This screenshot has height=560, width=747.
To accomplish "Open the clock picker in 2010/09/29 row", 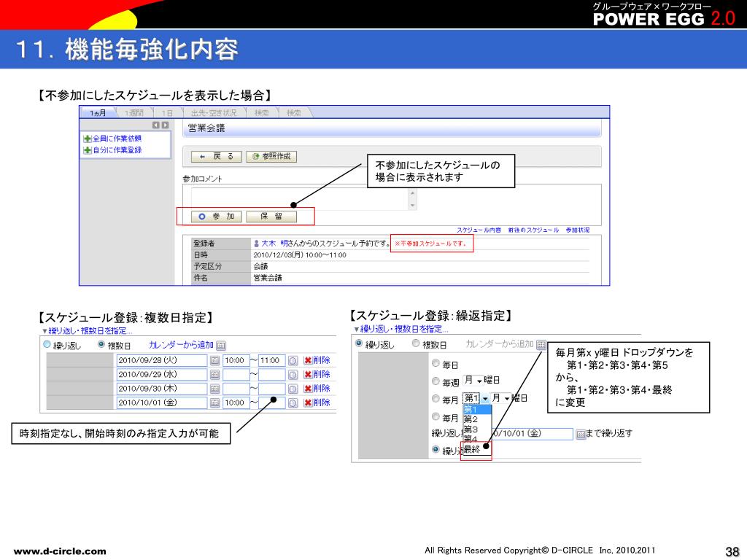I will click(x=293, y=375).
